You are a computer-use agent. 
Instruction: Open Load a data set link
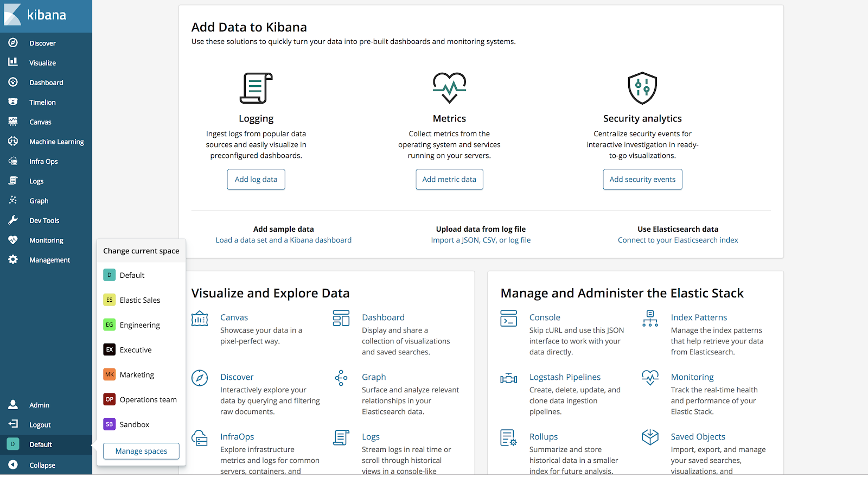click(284, 240)
